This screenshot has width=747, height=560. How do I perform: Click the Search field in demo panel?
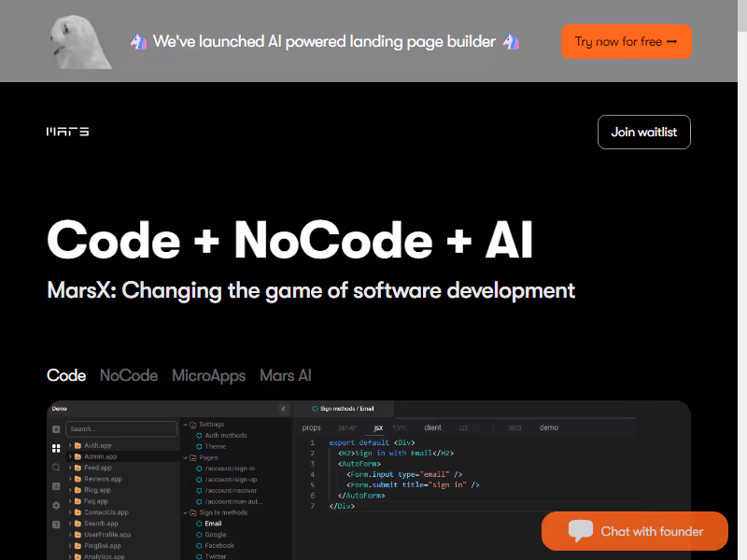(121, 429)
